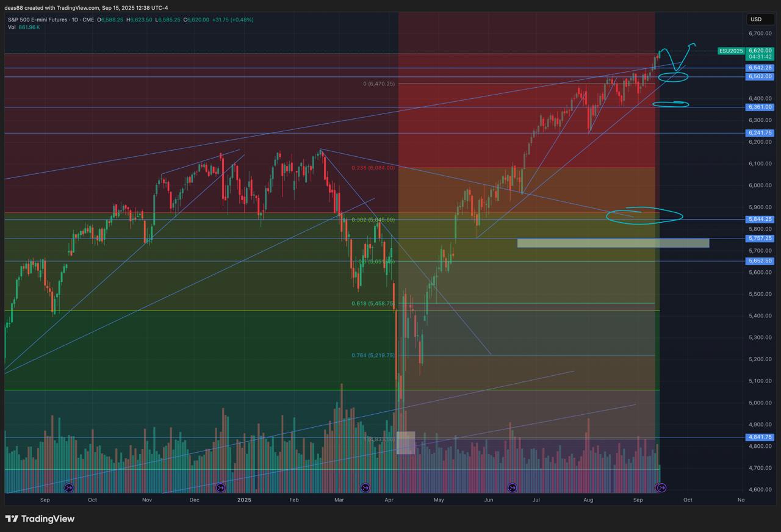Image resolution: width=781 pixels, height=532 pixels.
Task: Click the event marker icon between Dec and 2025
Action: click(220, 487)
